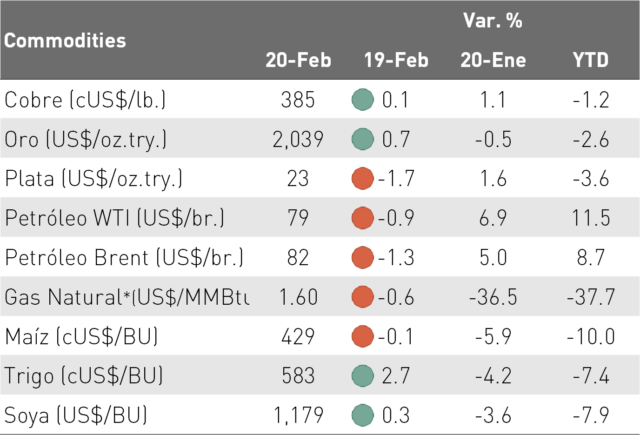Click the red indicator dot for Maíz

click(x=362, y=336)
